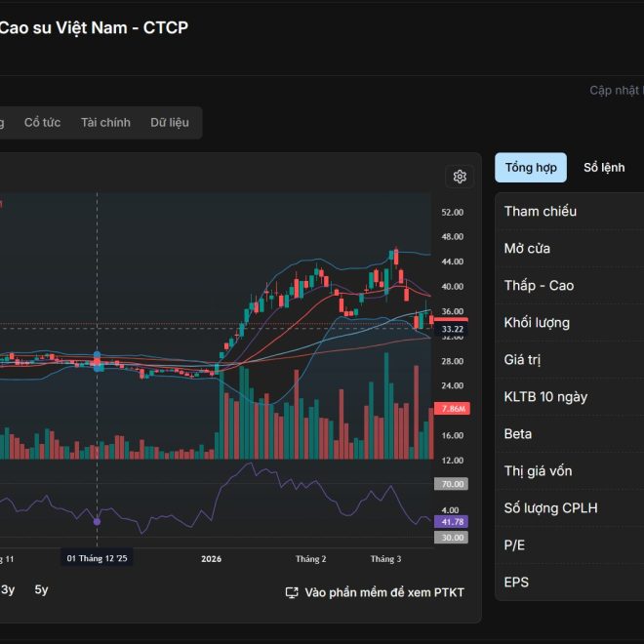Click the 30.00 RSI level tag
Screen dimensions: 644x644
452,538
